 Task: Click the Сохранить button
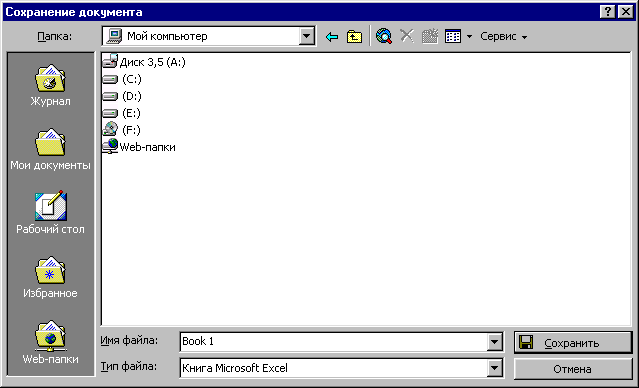[x=573, y=342]
